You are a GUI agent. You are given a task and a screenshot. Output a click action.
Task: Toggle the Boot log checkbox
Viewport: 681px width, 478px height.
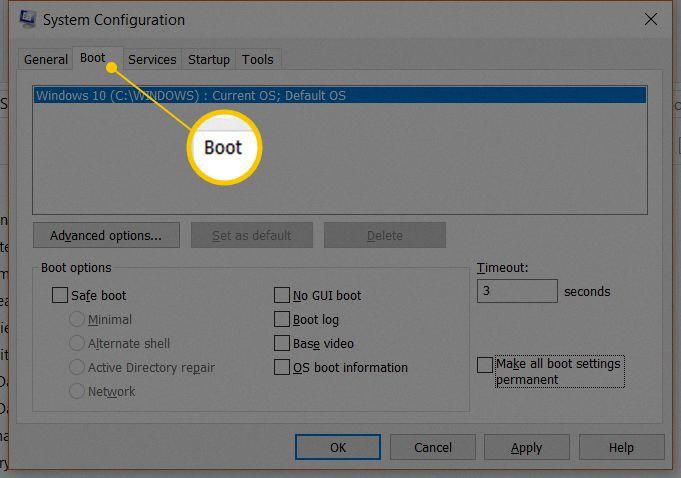[282, 320]
